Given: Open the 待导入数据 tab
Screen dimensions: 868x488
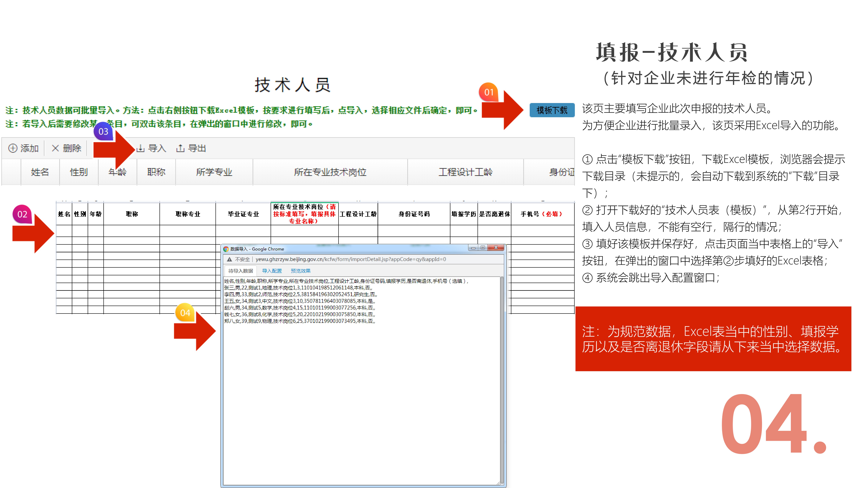Looking at the screenshot, I should (x=241, y=271).
